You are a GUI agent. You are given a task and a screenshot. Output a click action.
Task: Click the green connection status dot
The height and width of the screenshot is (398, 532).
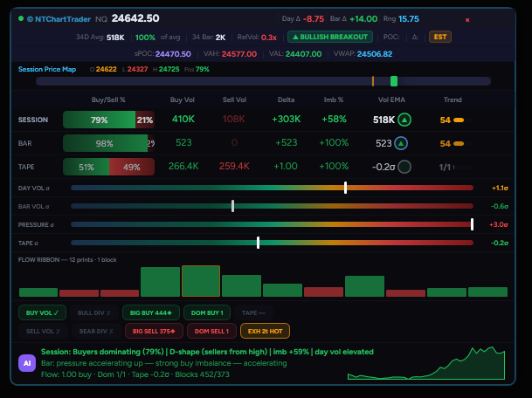click(x=21, y=18)
